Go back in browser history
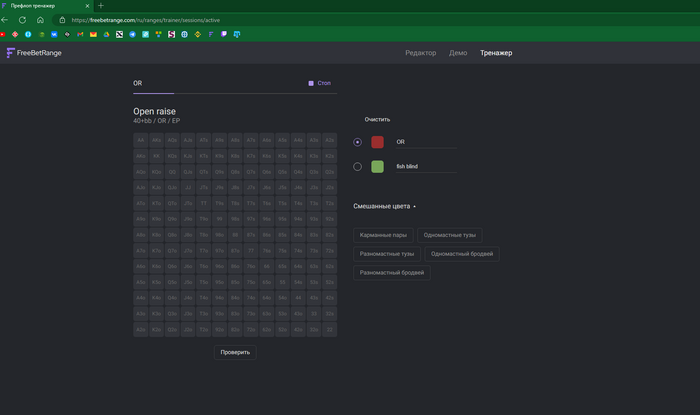700x415 pixels. tap(4, 20)
